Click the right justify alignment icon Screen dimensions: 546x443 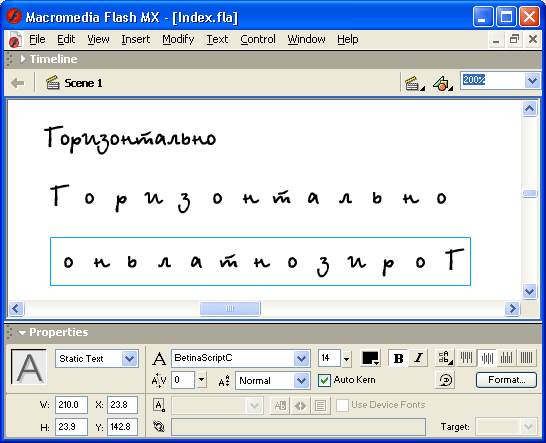(x=507, y=358)
